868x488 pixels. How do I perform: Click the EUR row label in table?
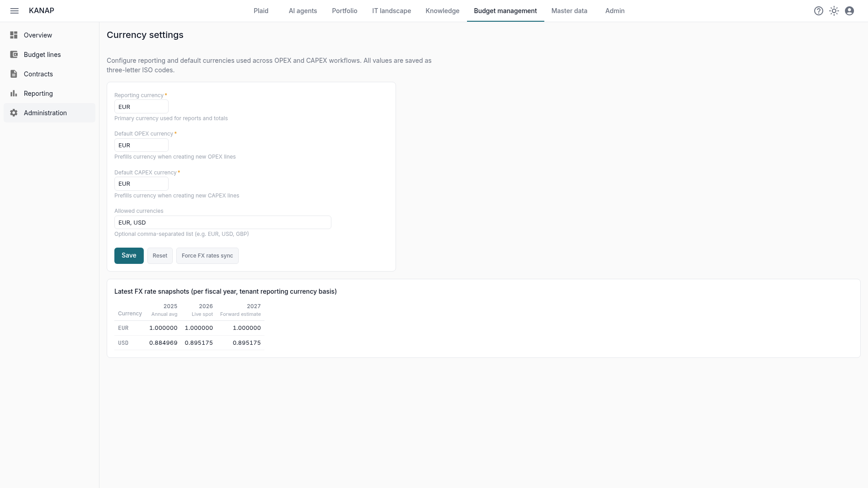tap(123, 328)
